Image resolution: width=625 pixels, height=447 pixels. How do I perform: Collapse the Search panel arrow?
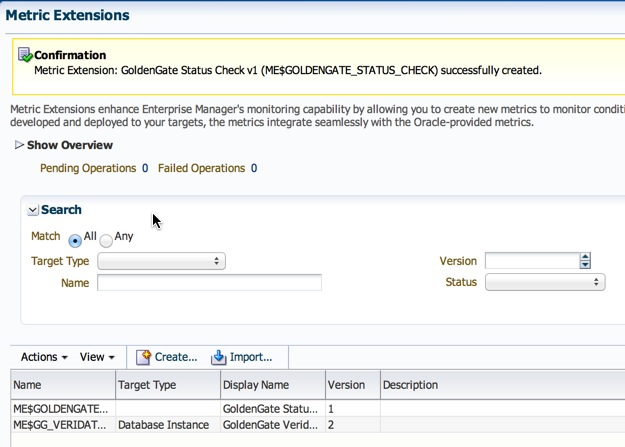coord(33,210)
